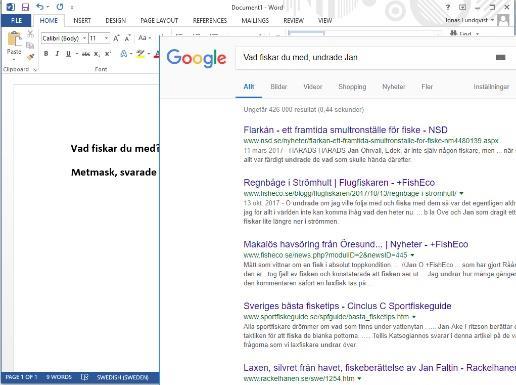Open the Flarkån smultronställe NSD result
516x385 pixels.
coord(345,130)
